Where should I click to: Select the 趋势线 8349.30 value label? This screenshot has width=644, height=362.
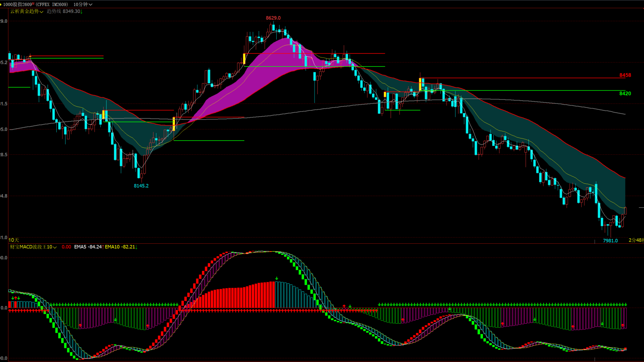pos(64,12)
